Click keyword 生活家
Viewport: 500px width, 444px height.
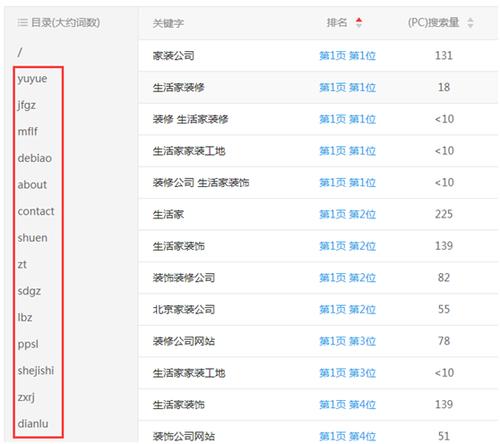click(168, 214)
